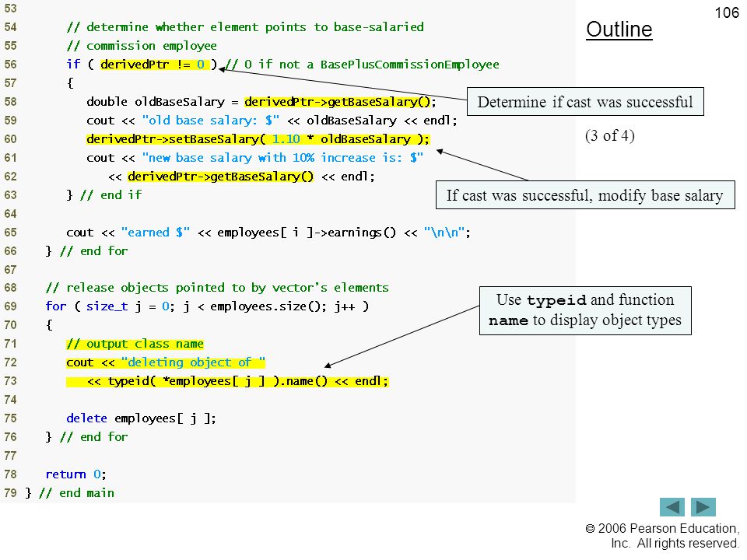
Task: Click line number 64
Action: tap(10, 214)
